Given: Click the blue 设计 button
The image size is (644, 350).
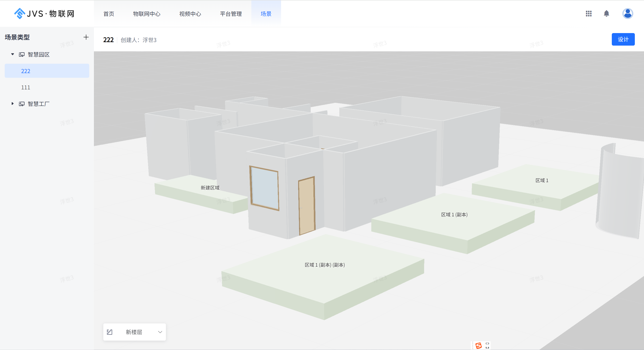Looking at the screenshot, I should point(623,40).
